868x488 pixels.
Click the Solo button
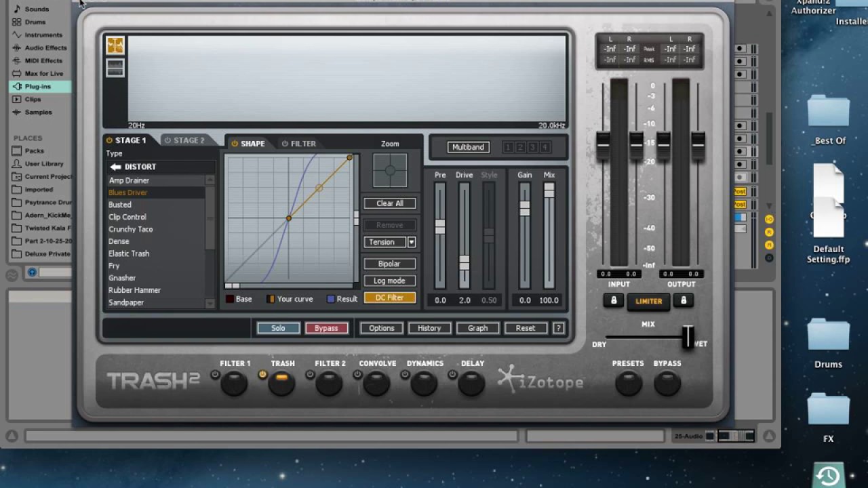coord(278,328)
